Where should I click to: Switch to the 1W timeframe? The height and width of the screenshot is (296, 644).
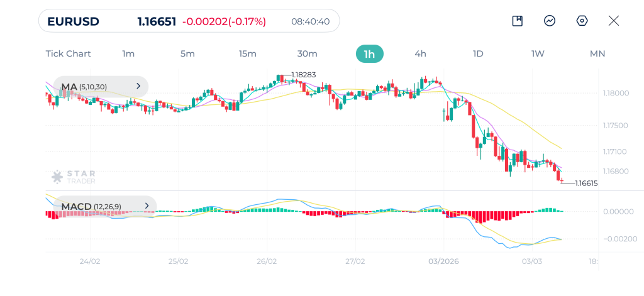(538, 54)
